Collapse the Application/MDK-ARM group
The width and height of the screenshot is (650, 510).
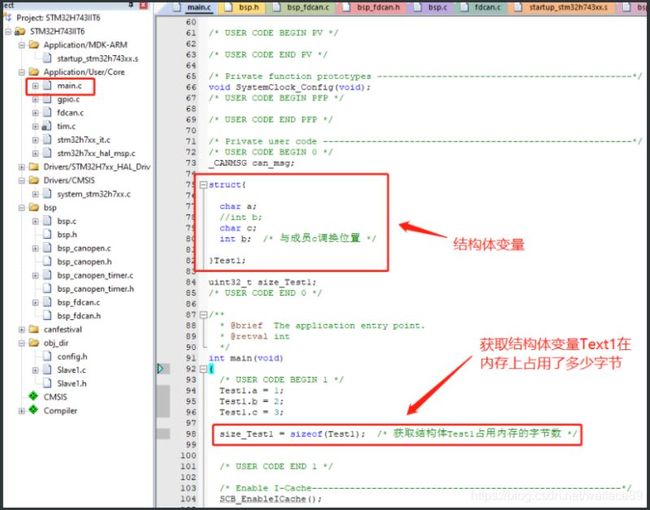22,45
